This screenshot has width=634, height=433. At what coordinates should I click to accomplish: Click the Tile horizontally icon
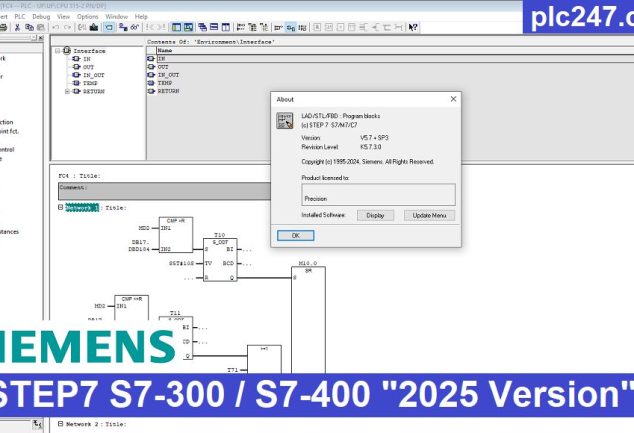[x=214, y=27]
